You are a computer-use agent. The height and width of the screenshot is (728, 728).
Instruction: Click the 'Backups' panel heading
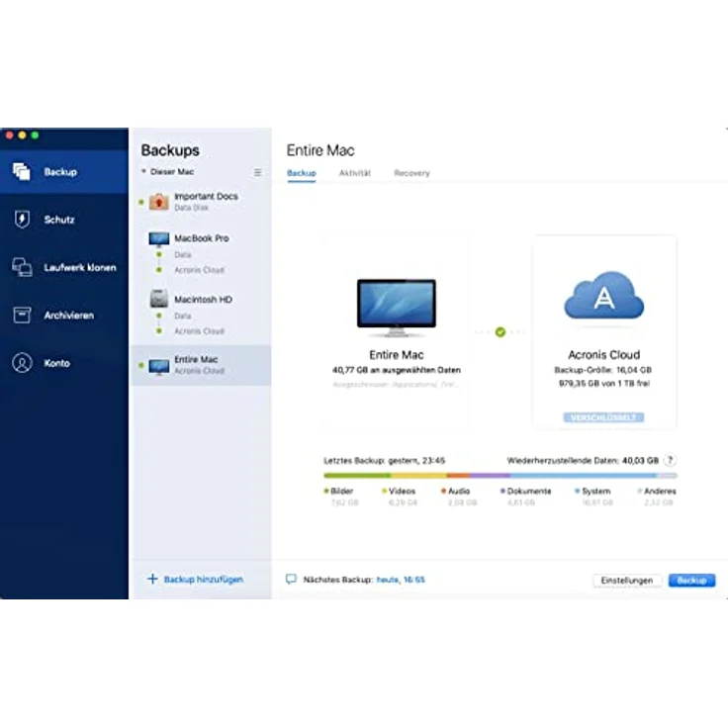(x=170, y=150)
